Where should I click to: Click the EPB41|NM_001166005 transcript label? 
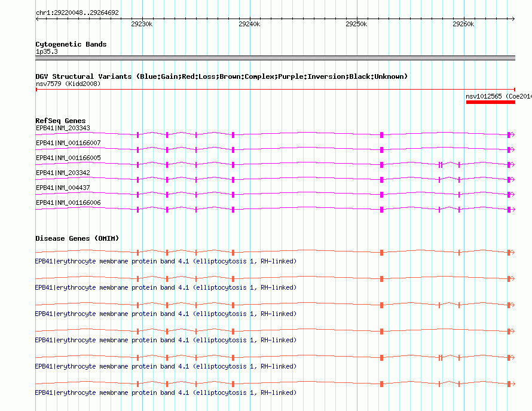click(x=69, y=158)
